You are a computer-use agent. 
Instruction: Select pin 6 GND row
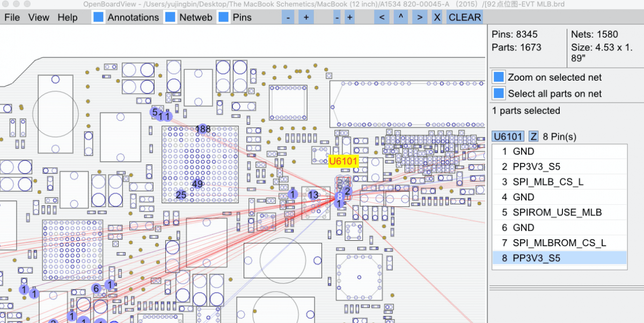559,227
